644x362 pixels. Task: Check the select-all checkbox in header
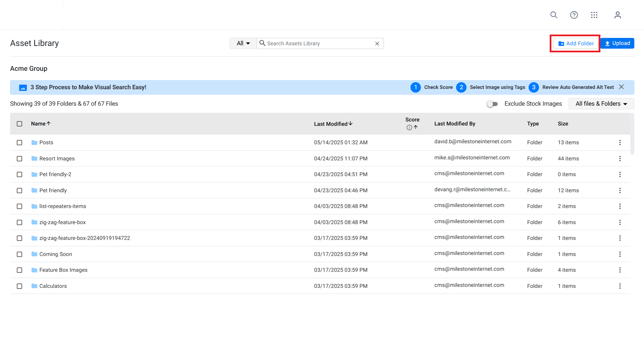point(19,124)
